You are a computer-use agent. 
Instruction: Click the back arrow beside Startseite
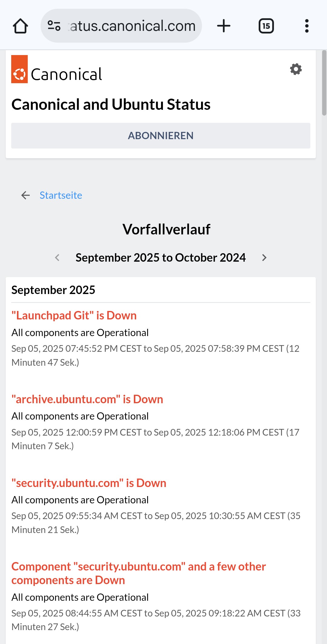26,195
